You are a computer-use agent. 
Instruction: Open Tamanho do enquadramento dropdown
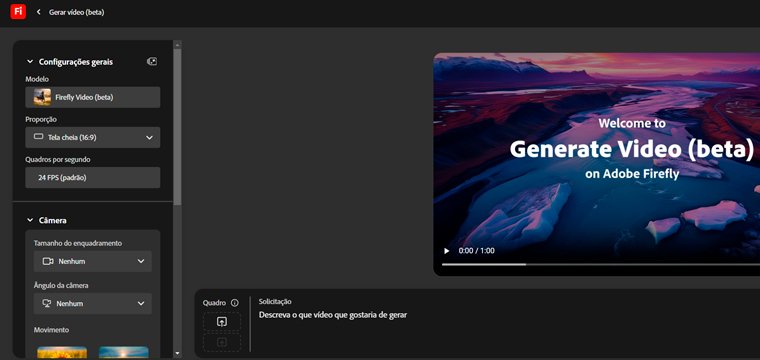point(93,261)
